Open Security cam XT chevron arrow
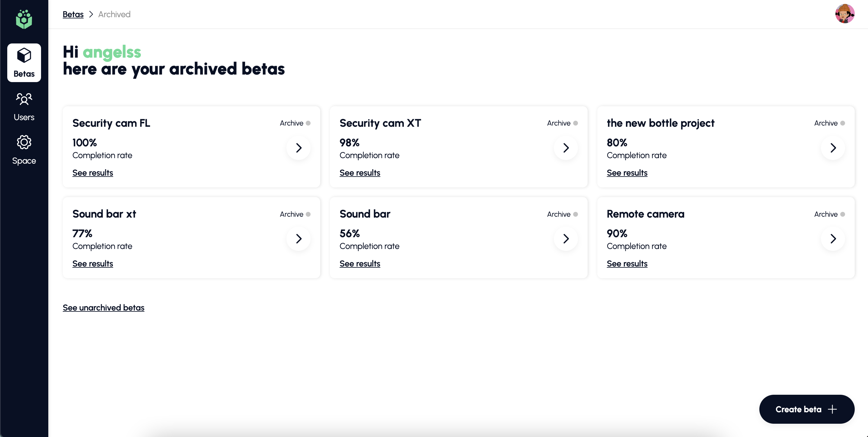Viewport: 868px width, 437px height. tap(566, 148)
